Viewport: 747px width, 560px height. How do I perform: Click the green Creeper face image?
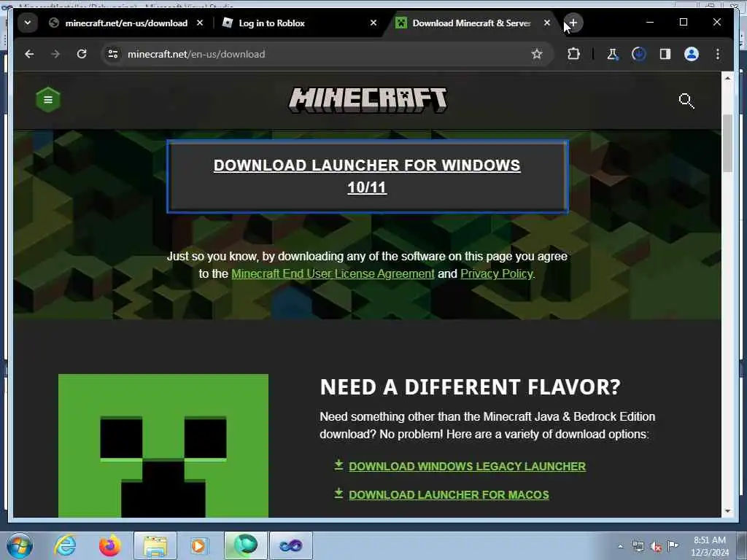(x=163, y=446)
